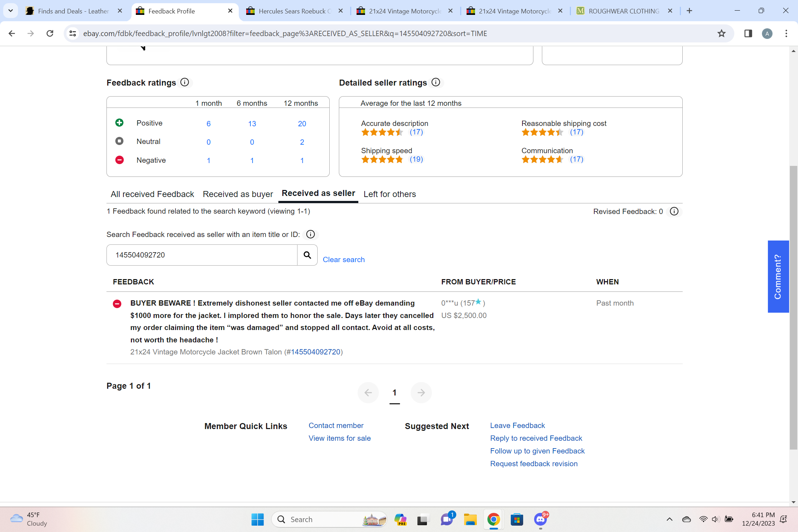Open File Explorer from the taskbar
This screenshot has width=798, height=532.
470,520
